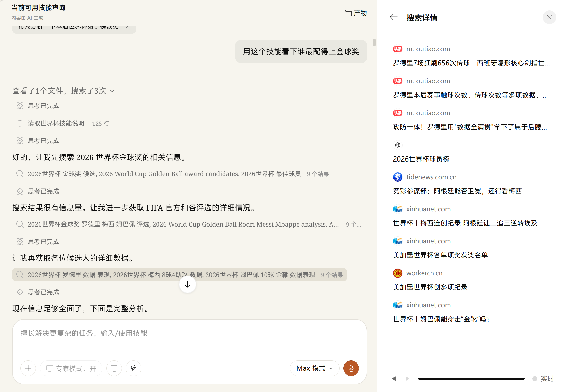The image size is (564, 392).
Task: Open 读取世界杯技能说明 file step
Action: 63,123
